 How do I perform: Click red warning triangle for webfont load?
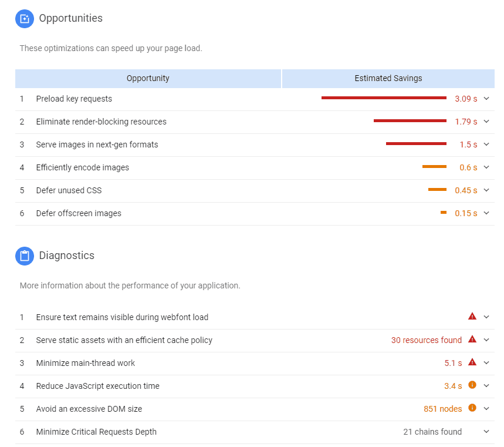[x=472, y=317]
